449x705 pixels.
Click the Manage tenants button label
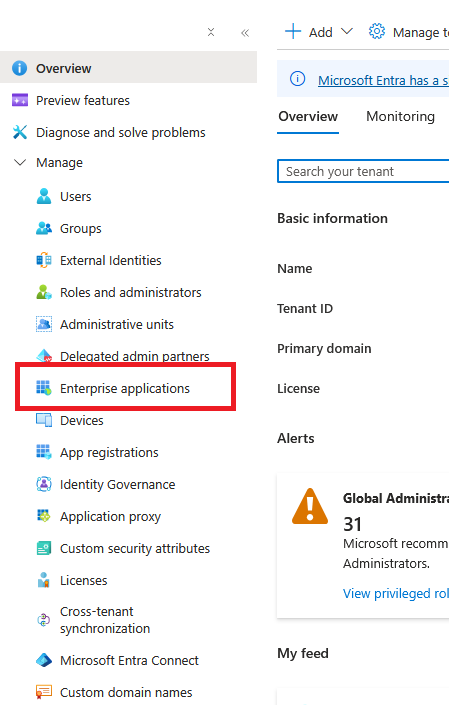point(421,32)
